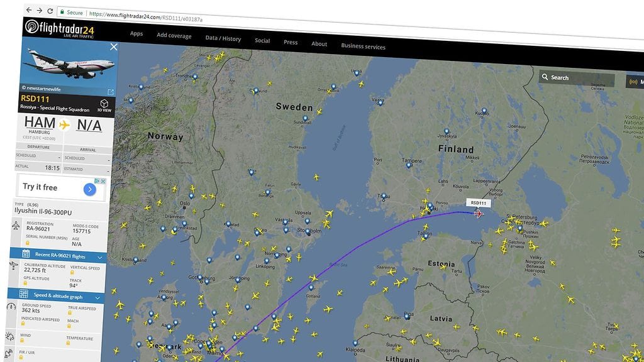Open the Data / History menu

coord(223,38)
